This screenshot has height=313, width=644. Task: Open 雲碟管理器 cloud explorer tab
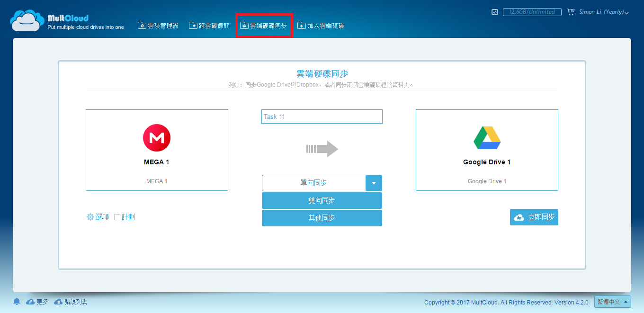158,26
